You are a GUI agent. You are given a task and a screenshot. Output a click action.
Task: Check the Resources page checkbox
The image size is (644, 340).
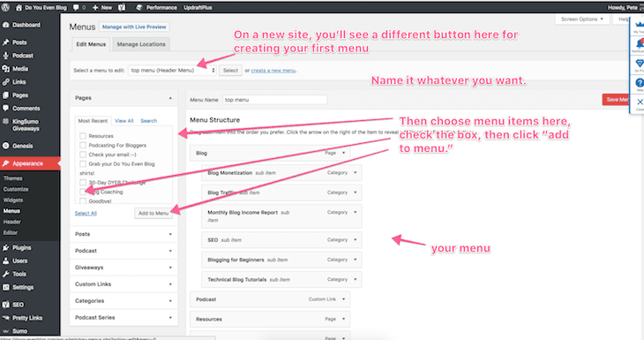[83, 136]
